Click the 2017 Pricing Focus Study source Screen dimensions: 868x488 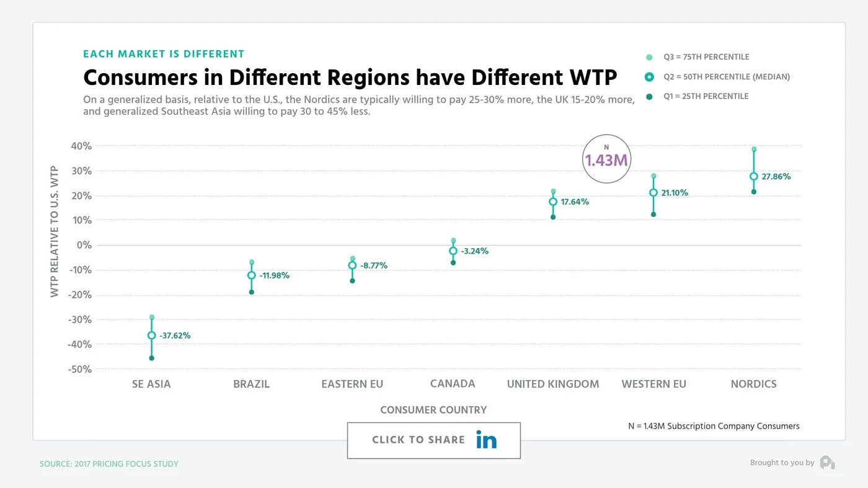tap(109, 464)
